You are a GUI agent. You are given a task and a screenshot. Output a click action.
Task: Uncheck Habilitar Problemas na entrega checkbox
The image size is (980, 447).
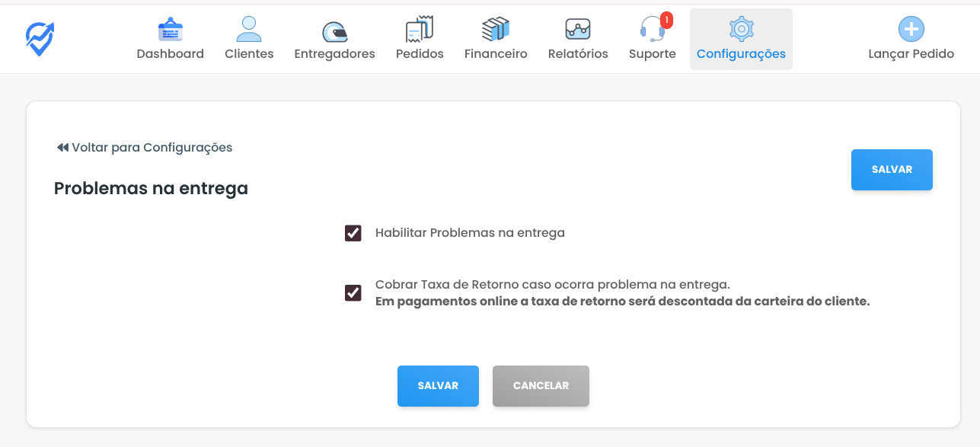pyautogui.click(x=353, y=233)
